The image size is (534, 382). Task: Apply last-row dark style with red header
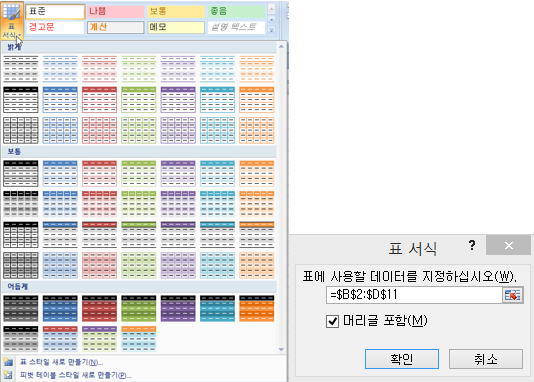click(x=60, y=339)
